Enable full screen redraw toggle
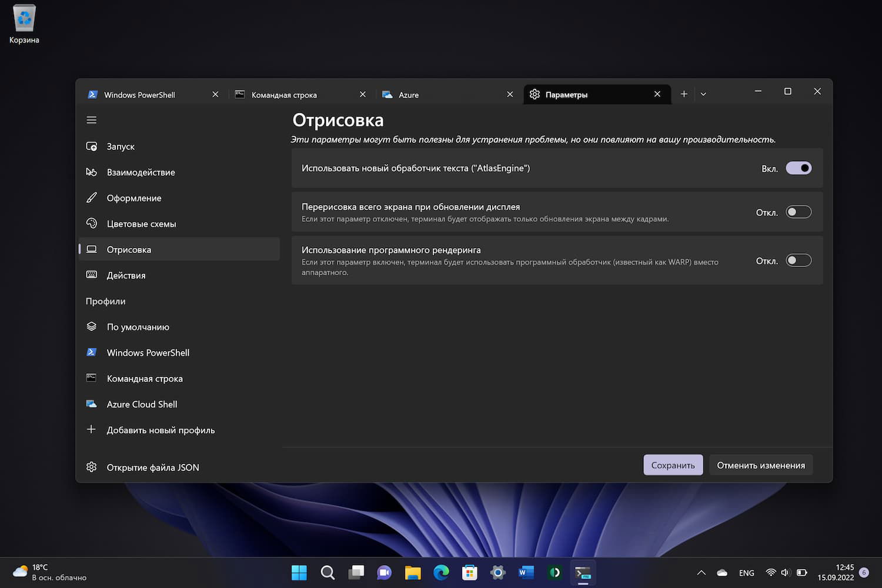 click(x=799, y=212)
